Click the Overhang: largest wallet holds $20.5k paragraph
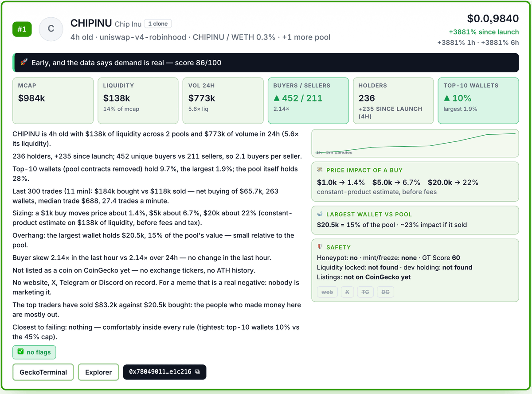This screenshot has height=394, width=532. (x=153, y=240)
